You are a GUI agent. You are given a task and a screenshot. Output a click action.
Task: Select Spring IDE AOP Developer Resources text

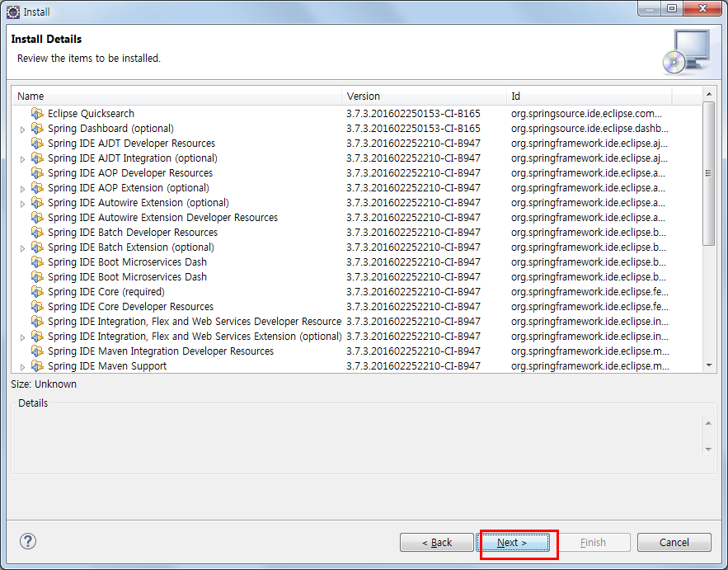130,172
